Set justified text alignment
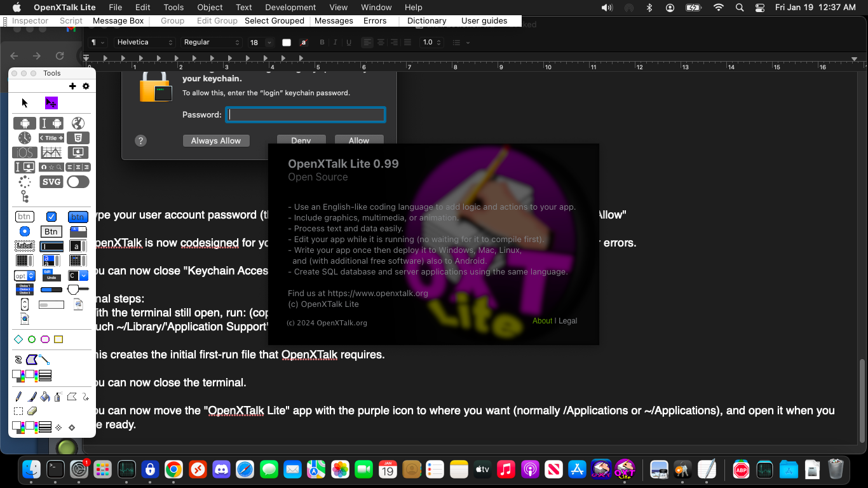868x488 pixels. 407,43
